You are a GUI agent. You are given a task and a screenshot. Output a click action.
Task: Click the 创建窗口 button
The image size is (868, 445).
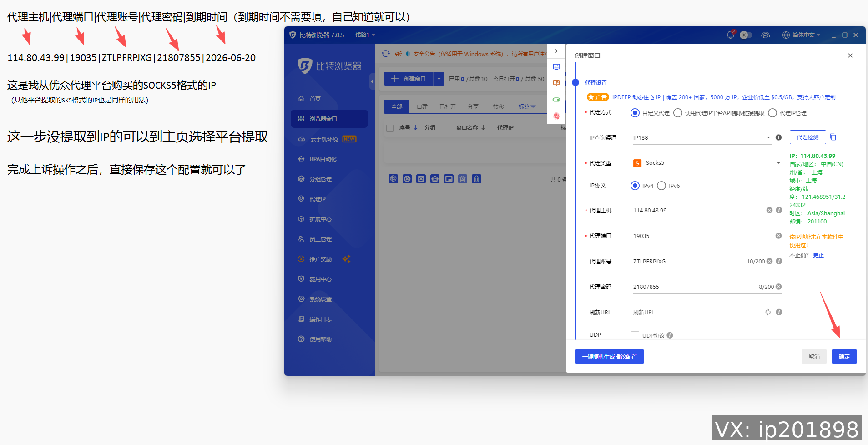coord(409,79)
